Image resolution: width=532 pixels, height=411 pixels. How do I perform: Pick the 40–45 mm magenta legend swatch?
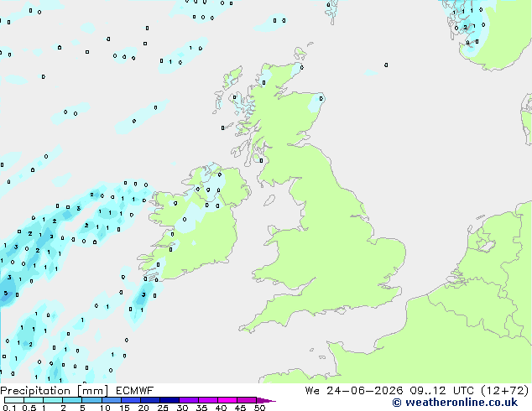click(x=227, y=400)
